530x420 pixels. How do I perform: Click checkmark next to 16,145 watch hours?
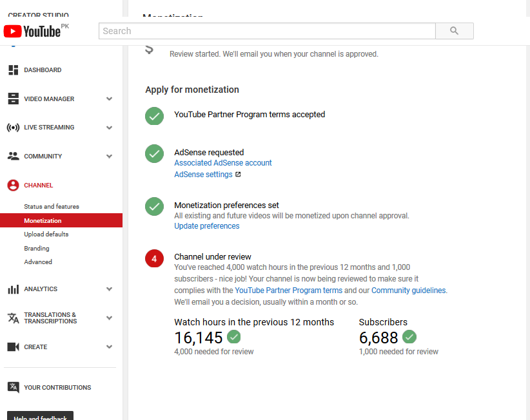coord(234,337)
